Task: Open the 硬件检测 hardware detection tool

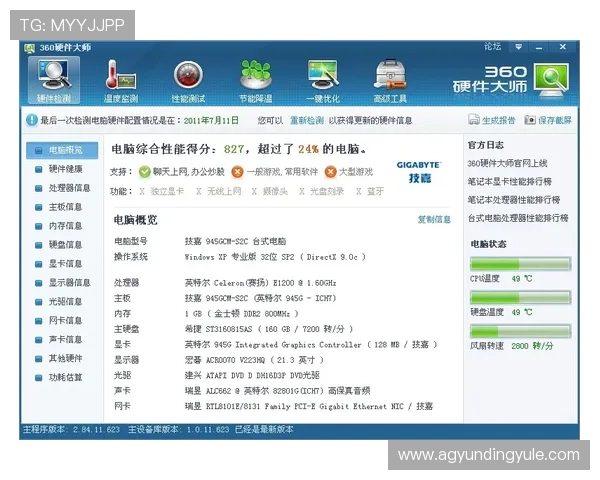Action: (x=54, y=81)
